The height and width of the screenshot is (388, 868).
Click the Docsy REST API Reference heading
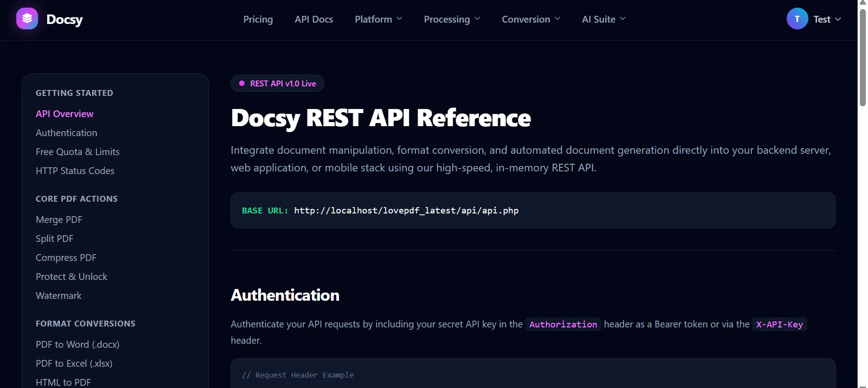pyautogui.click(x=381, y=118)
